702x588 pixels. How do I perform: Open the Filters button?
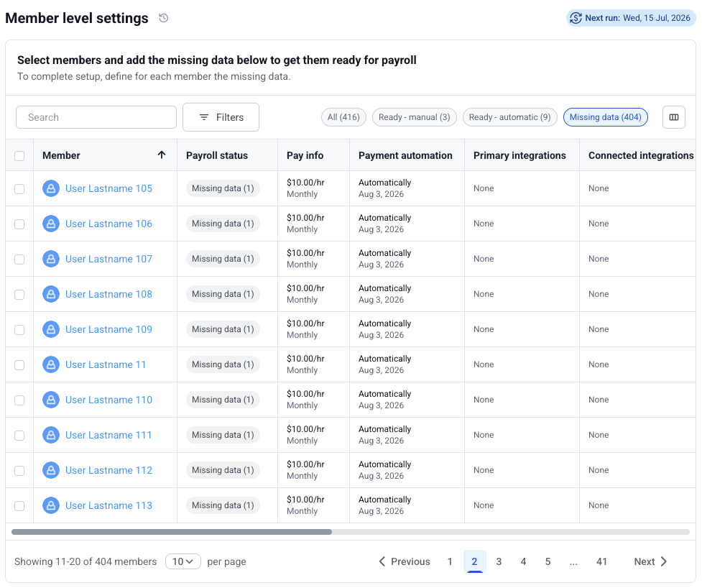pyautogui.click(x=221, y=117)
